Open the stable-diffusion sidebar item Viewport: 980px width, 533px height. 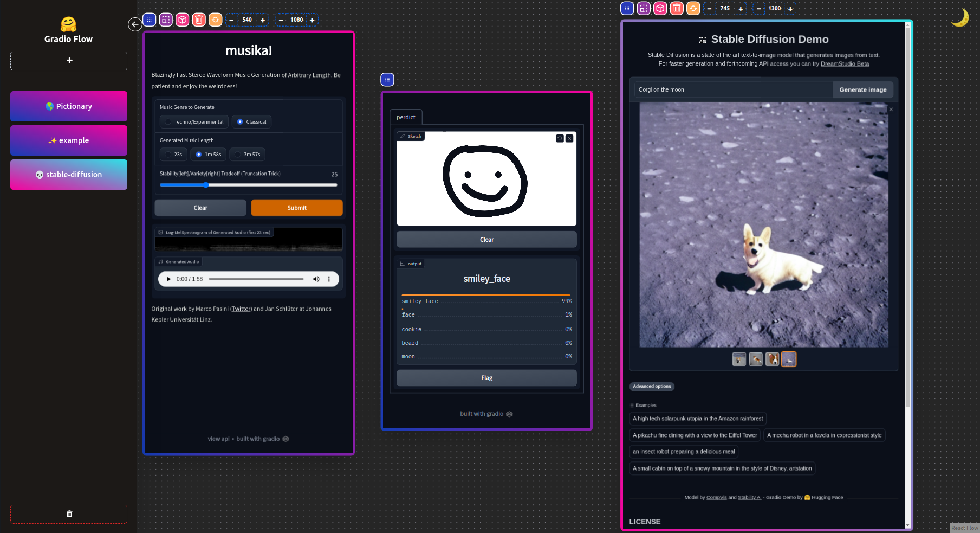[69, 175]
